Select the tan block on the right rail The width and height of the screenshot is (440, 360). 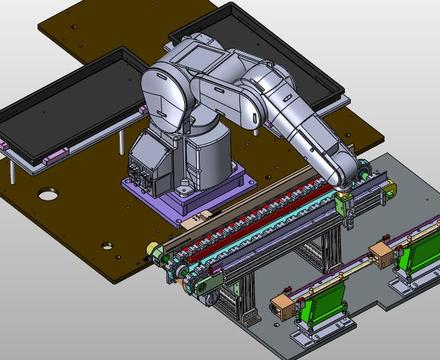pos(382,255)
